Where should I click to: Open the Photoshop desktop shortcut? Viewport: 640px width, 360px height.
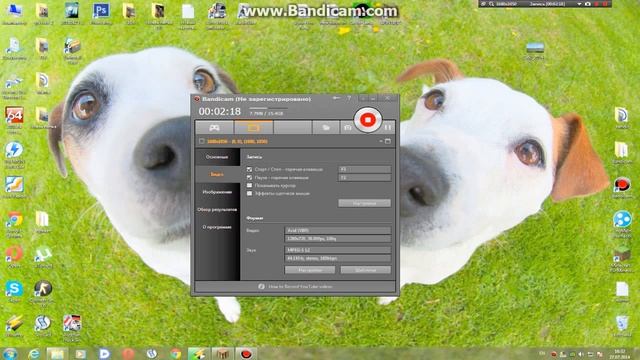click(x=101, y=14)
